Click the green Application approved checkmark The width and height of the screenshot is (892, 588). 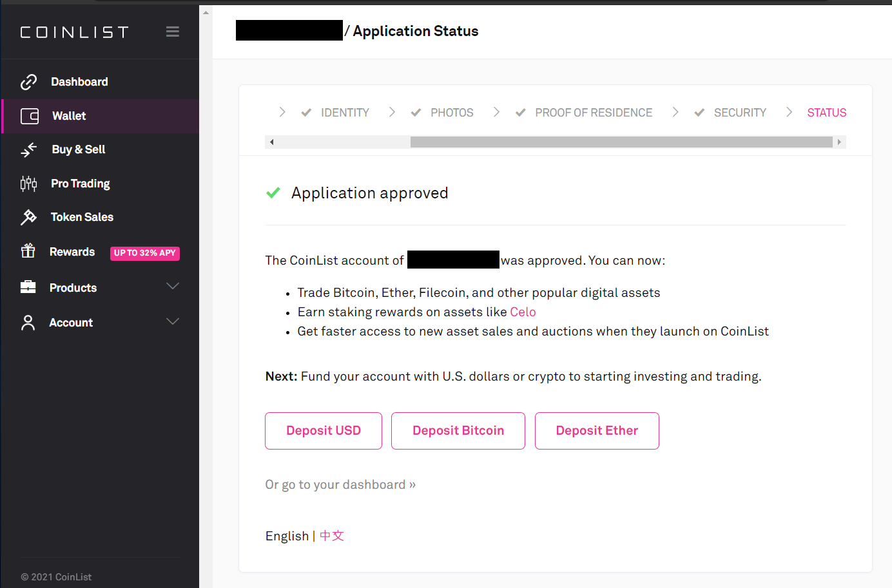tap(273, 193)
